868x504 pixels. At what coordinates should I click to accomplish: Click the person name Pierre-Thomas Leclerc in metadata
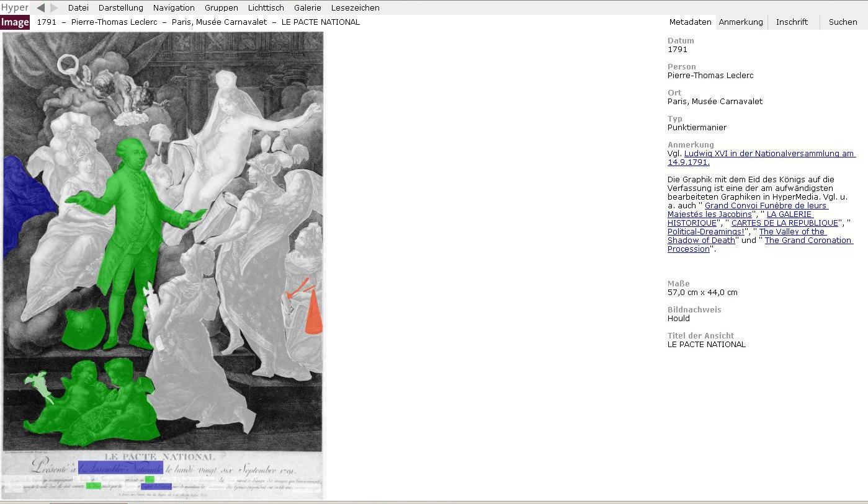pyautogui.click(x=710, y=75)
